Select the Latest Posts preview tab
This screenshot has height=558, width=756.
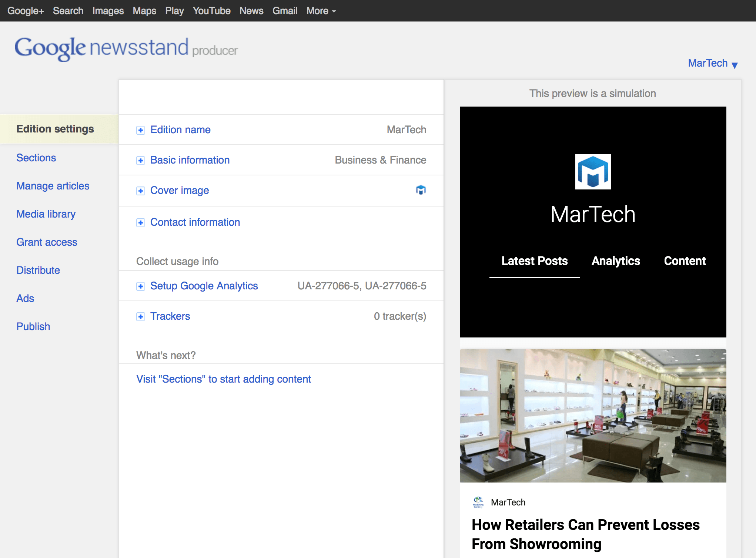coord(535,261)
